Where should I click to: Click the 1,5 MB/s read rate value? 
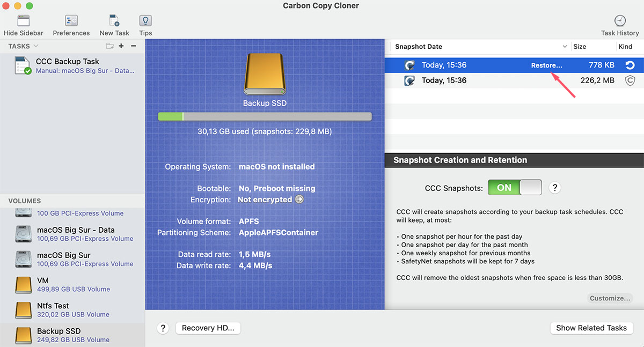click(255, 254)
